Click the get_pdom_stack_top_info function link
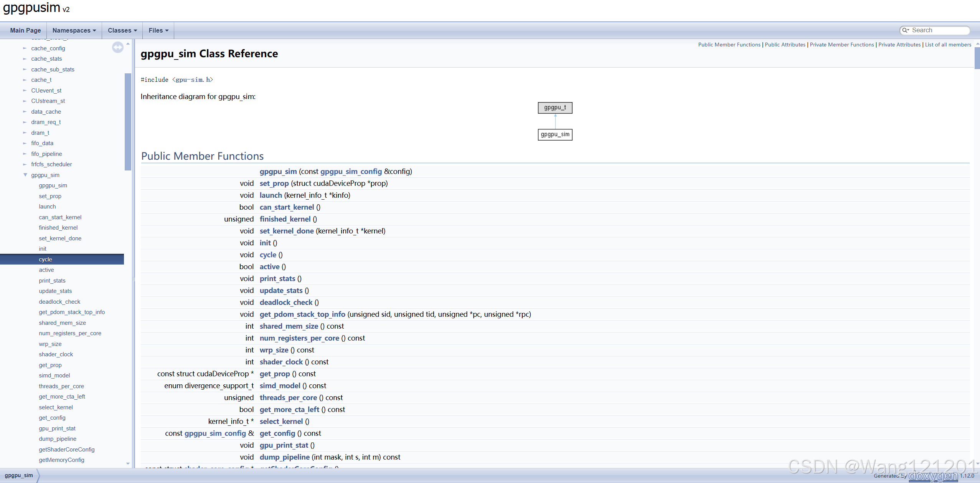This screenshot has width=980, height=483. coord(302,314)
